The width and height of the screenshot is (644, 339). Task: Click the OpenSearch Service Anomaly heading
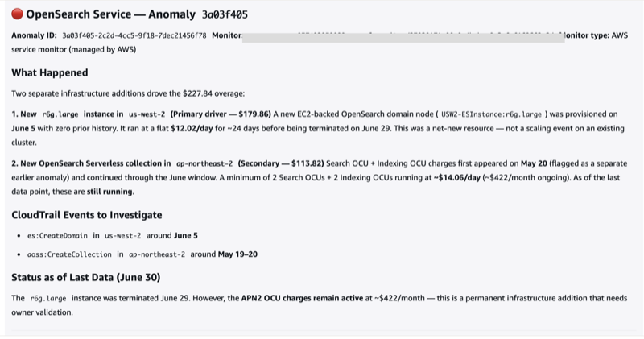[111, 14]
